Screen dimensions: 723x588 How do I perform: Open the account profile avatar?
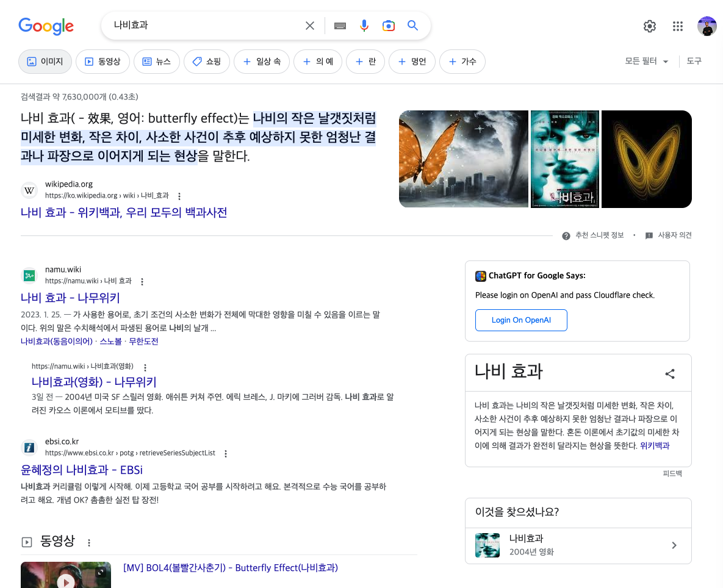coord(707,26)
